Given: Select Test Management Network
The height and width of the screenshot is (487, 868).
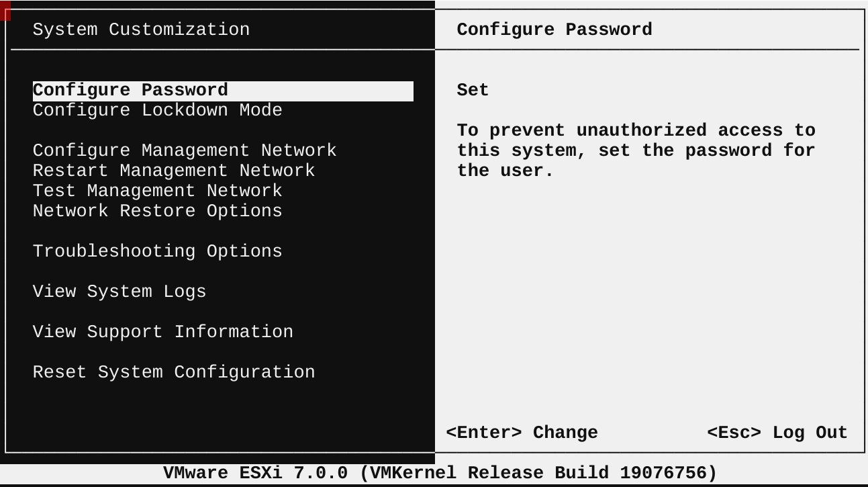Looking at the screenshot, I should [x=158, y=191].
